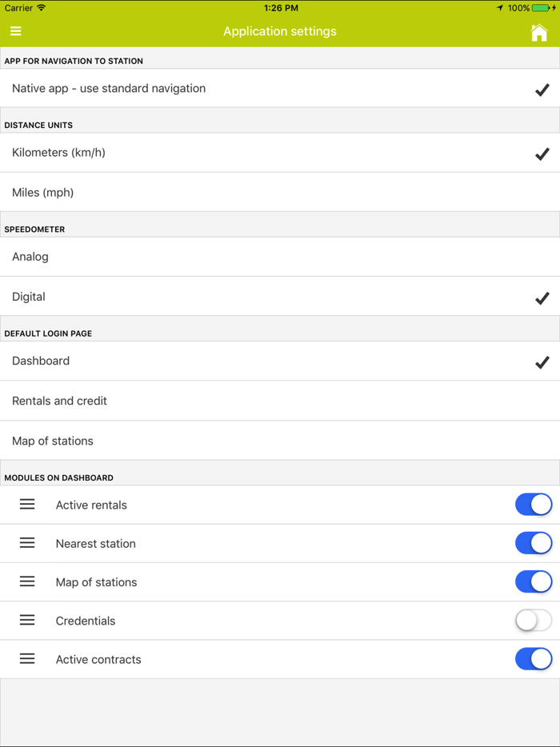Screen dimensions: 560x747
Task: Switch the speedometer to Analog
Action: coord(280,256)
